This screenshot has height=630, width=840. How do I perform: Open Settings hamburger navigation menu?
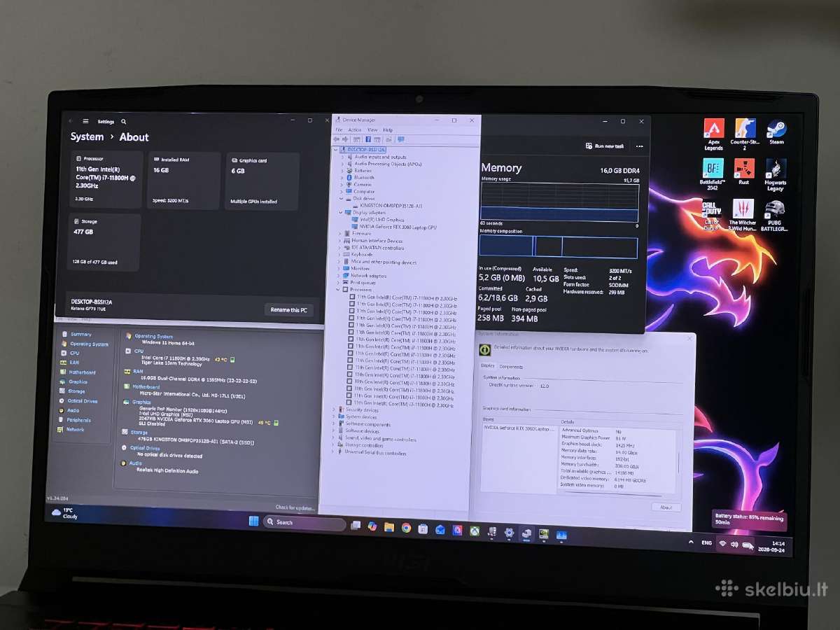tap(85, 121)
